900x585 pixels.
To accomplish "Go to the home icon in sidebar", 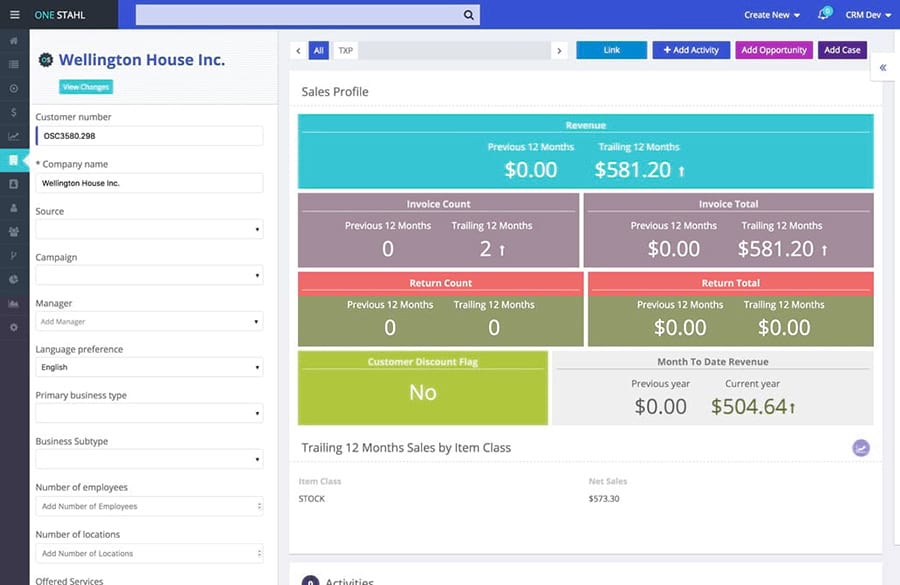I will pos(14,41).
